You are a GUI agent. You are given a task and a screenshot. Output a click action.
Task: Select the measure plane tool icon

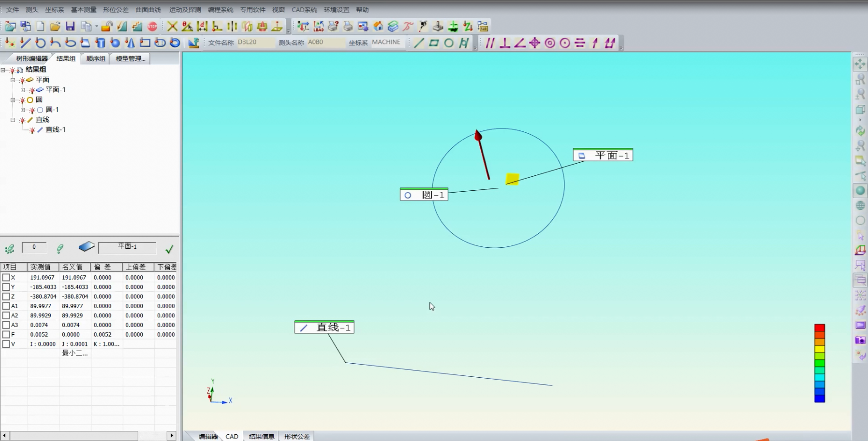(x=85, y=43)
